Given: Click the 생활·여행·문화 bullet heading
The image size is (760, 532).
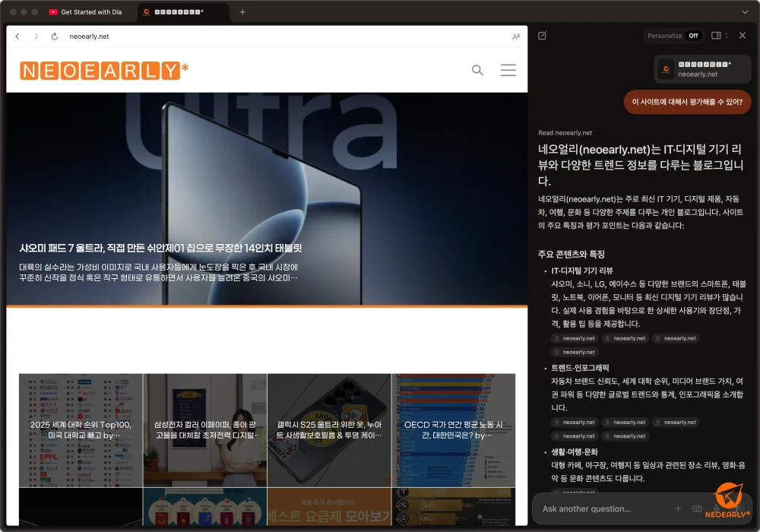Looking at the screenshot, I should point(575,452).
